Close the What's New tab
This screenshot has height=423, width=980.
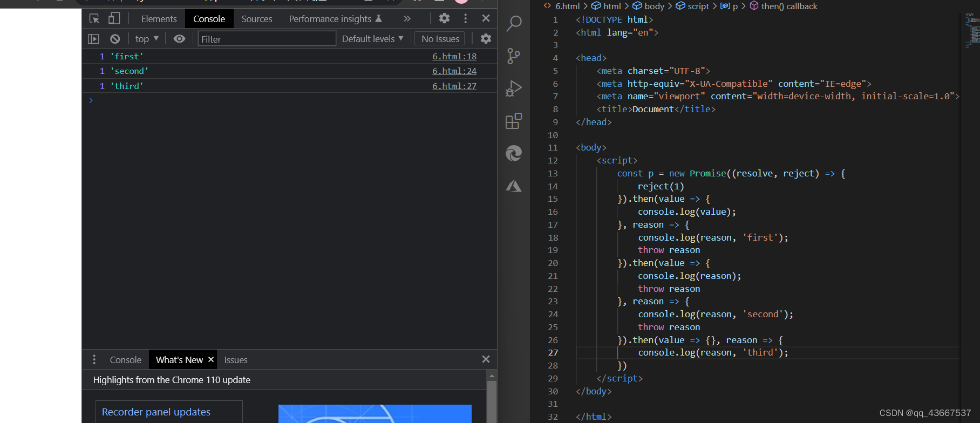(211, 359)
